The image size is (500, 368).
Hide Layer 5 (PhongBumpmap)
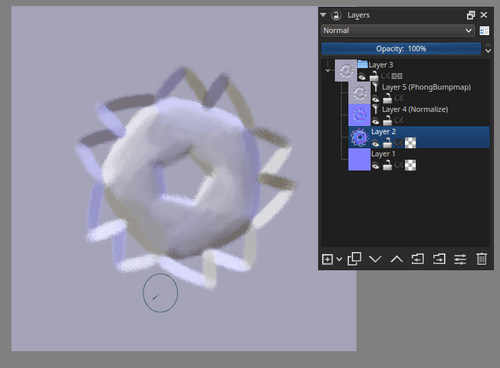[x=376, y=99]
